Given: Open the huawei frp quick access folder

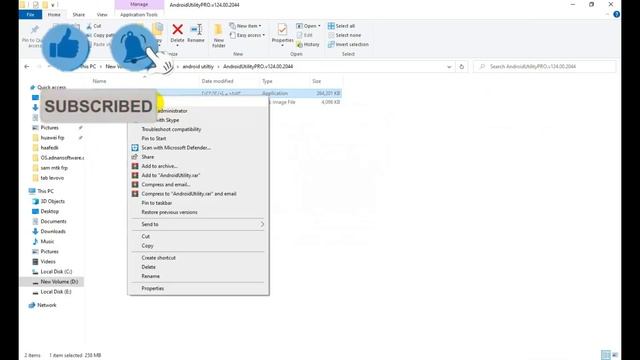Looking at the screenshot, I should point(52,138).
